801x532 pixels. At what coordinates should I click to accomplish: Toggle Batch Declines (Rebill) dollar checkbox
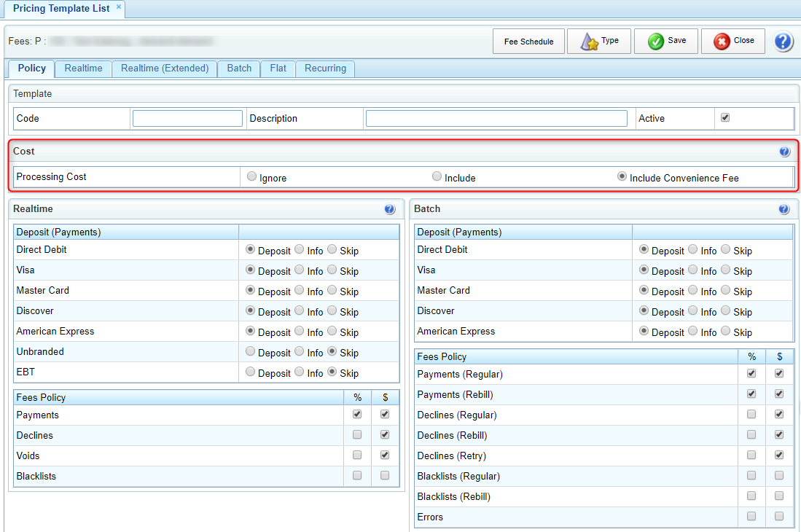click(x=779, y=434)
